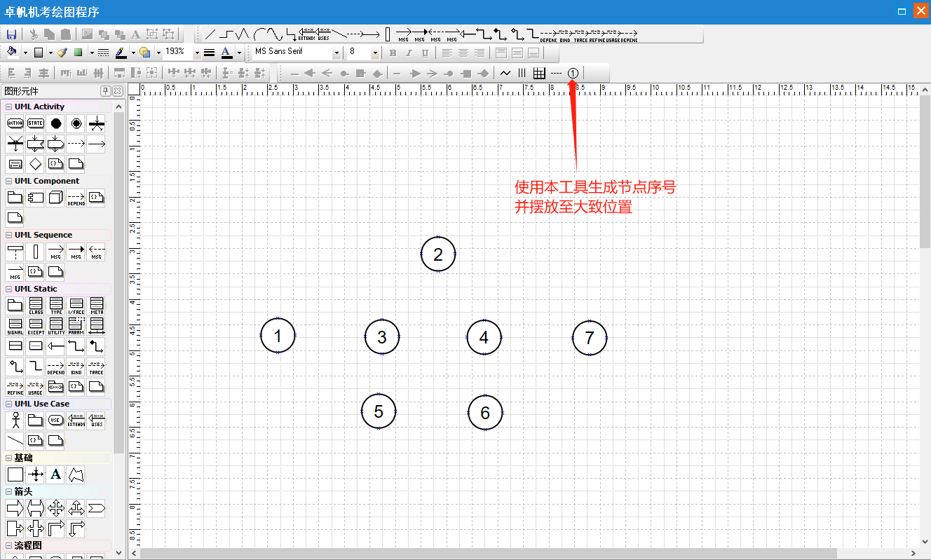Toggle Bold text formatting
This screenshot has height=560, width=931.
[x=393, y=53]
